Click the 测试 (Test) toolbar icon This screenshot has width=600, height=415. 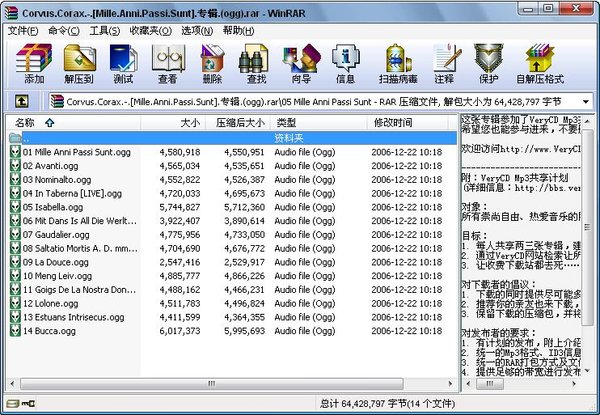coord(123,58)
